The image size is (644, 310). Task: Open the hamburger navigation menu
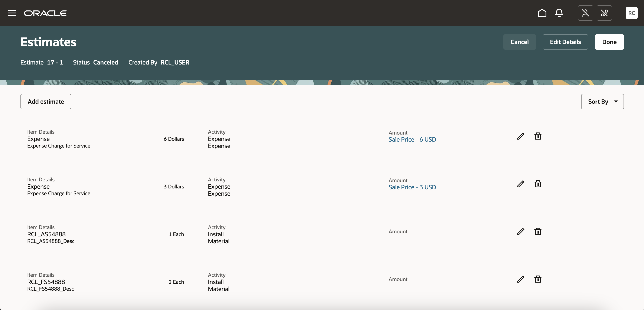coord(12,13)
